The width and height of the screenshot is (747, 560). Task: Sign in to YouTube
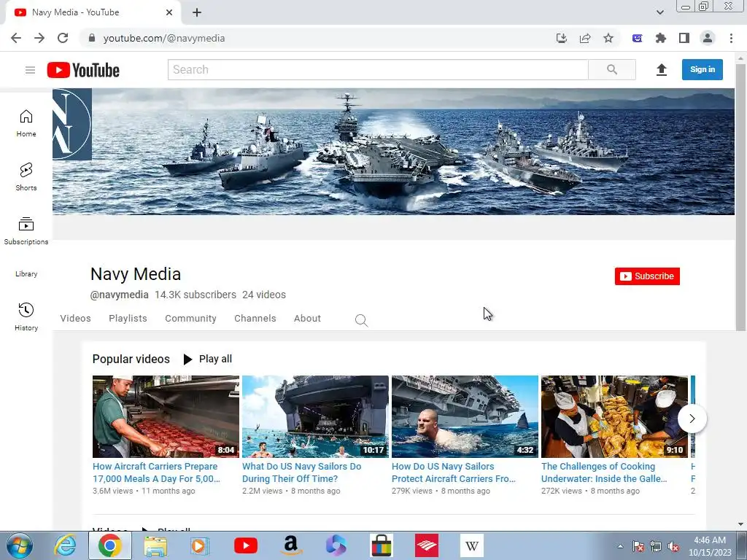click(703, 69)
